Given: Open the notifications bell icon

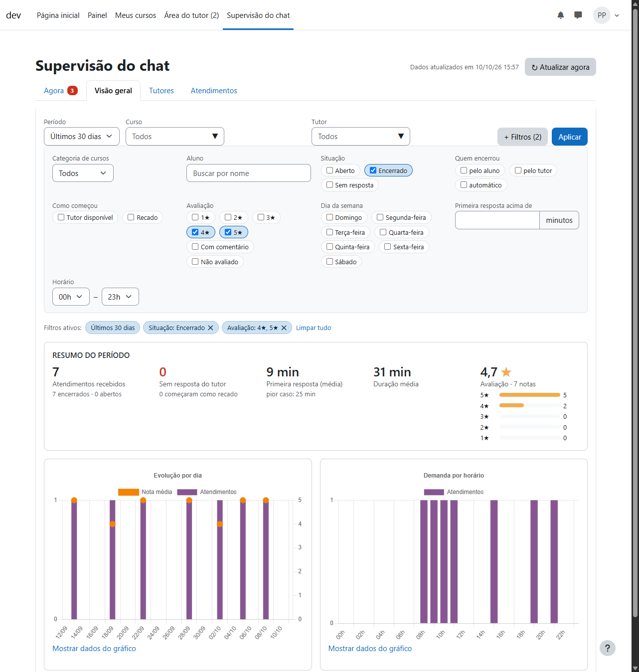Looking at the screenshot, I should tap(561, 15).
